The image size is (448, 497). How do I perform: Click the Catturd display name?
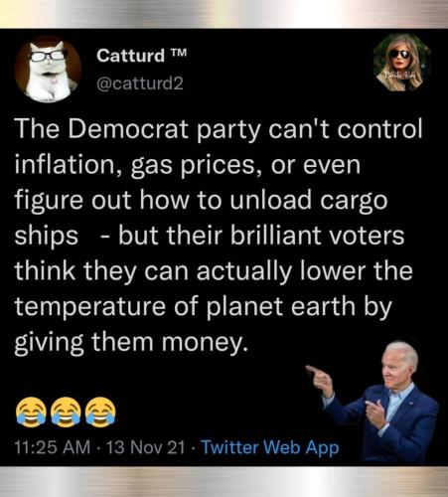[130, 56]
